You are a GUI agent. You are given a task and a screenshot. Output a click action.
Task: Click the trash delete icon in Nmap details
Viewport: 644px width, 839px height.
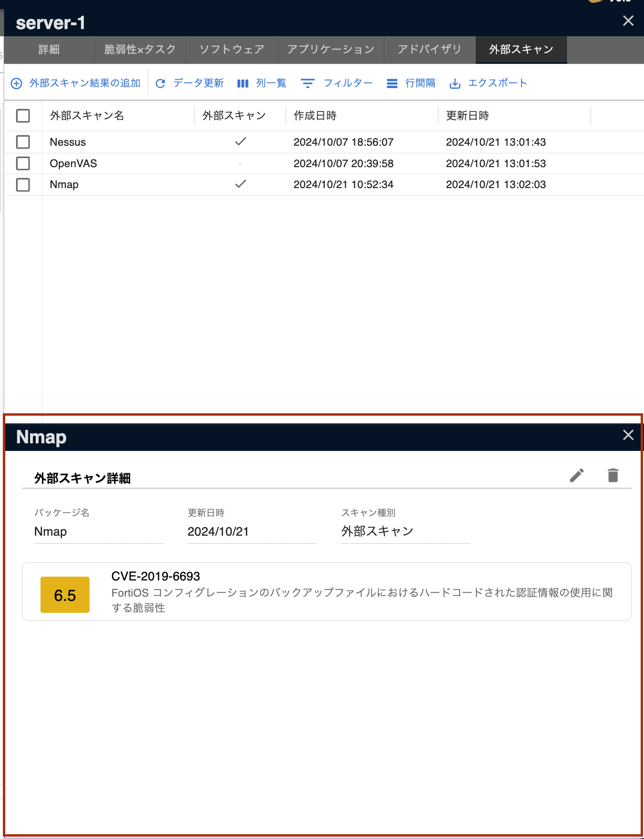point(613,475)
